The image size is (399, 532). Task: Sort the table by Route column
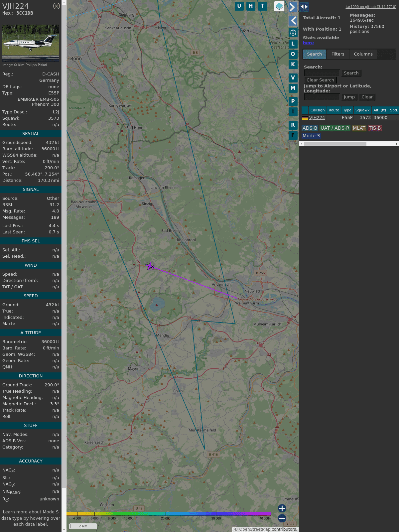pos(334,110)
